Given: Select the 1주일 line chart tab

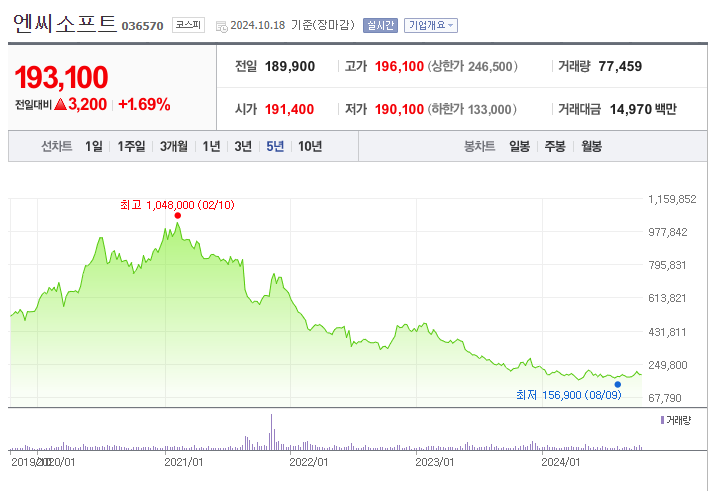Looking at the screenshot, I should tap(131, 146).
